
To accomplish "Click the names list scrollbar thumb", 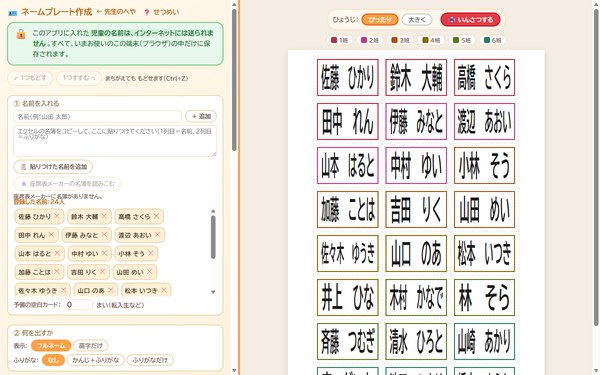I will (x=213, y=237).
